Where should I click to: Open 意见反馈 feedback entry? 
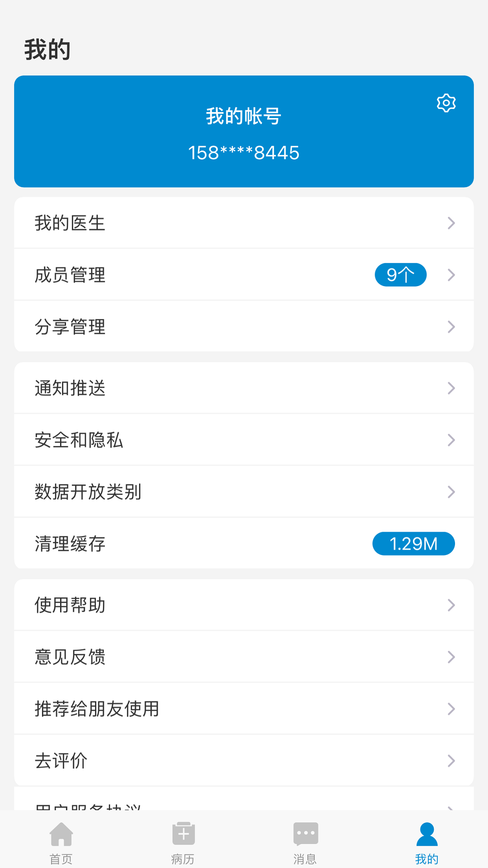(70, 657)
